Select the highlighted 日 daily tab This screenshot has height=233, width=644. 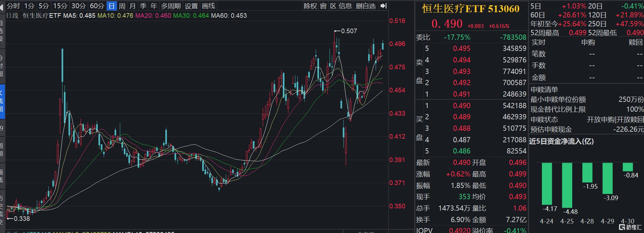tap(112, 6)
